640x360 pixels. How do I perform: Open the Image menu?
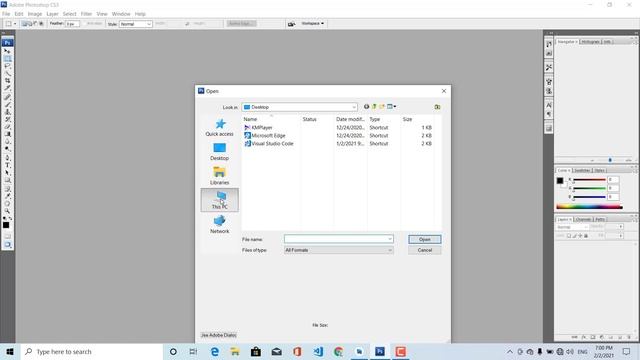35,14
